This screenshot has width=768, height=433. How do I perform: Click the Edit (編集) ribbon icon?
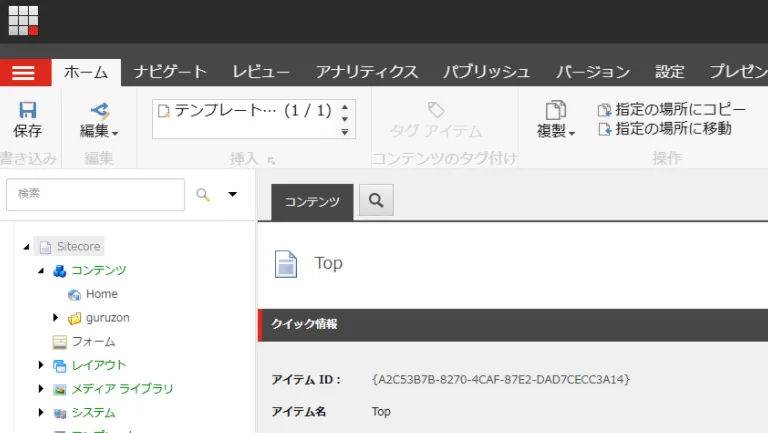[99, 111]
